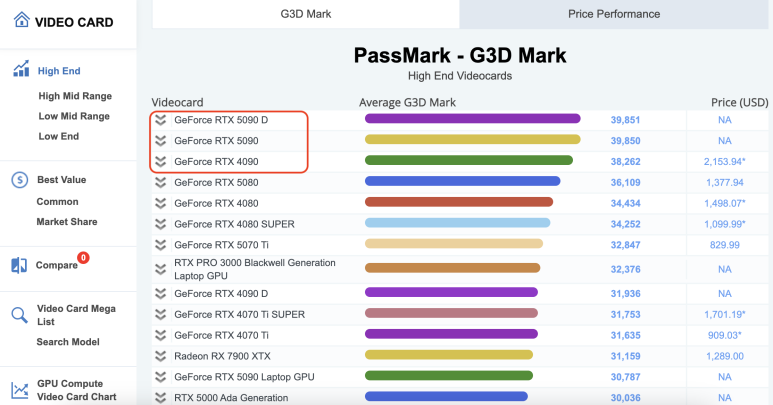Image resolution: width=773 pixels, height=405 pixels.
Task: Expand the RTX 5000 Ada Generation chevron
Action: (x=160, y=398)
